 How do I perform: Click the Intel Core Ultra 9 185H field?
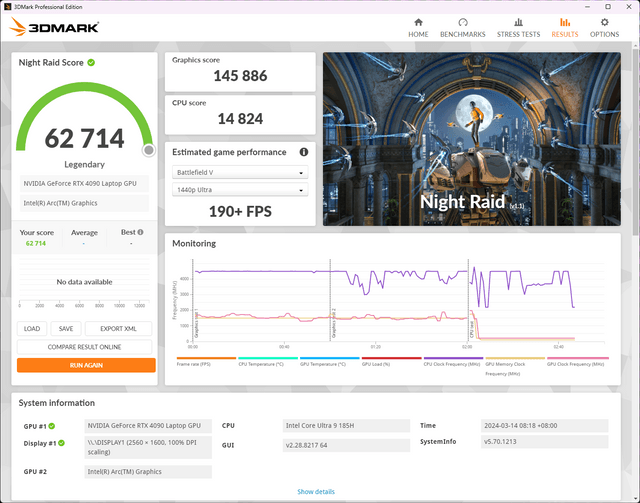tap(346, 425)
